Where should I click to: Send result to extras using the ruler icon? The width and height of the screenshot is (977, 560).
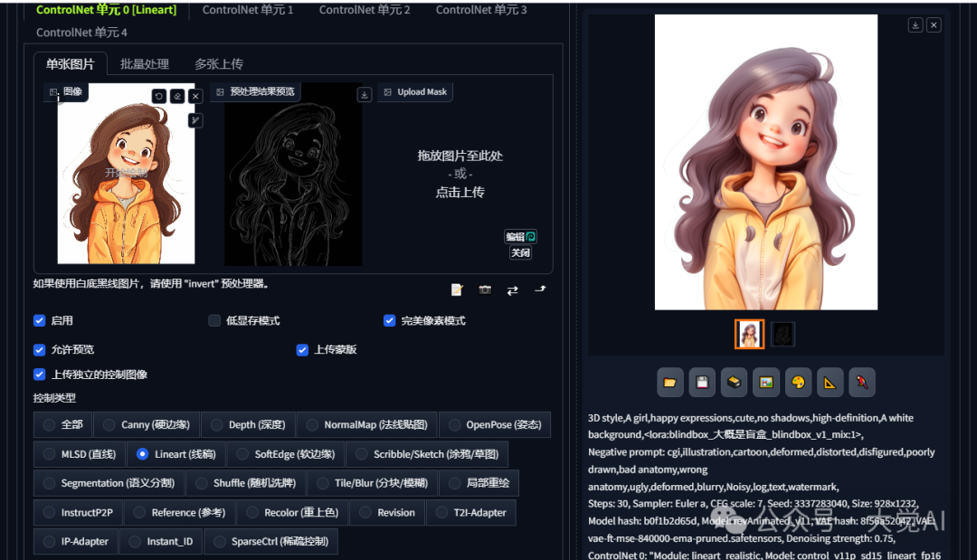coord(830,382)
